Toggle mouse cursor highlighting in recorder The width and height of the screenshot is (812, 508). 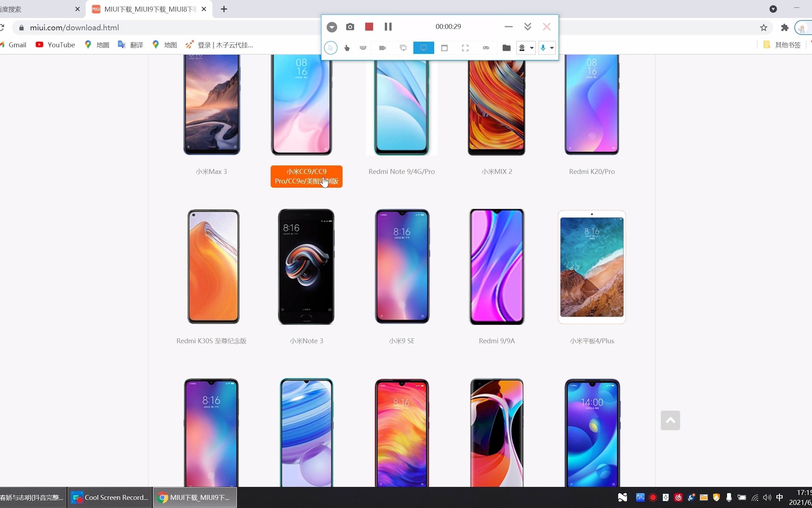coord(331,48)
